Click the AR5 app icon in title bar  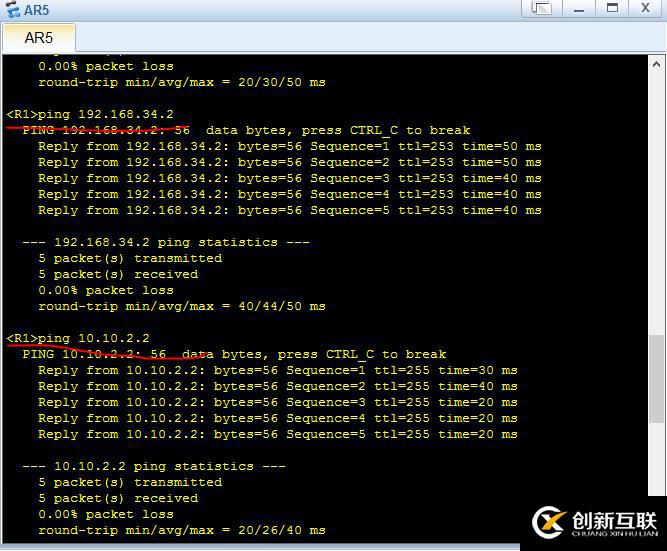click(x=12, y=9)
